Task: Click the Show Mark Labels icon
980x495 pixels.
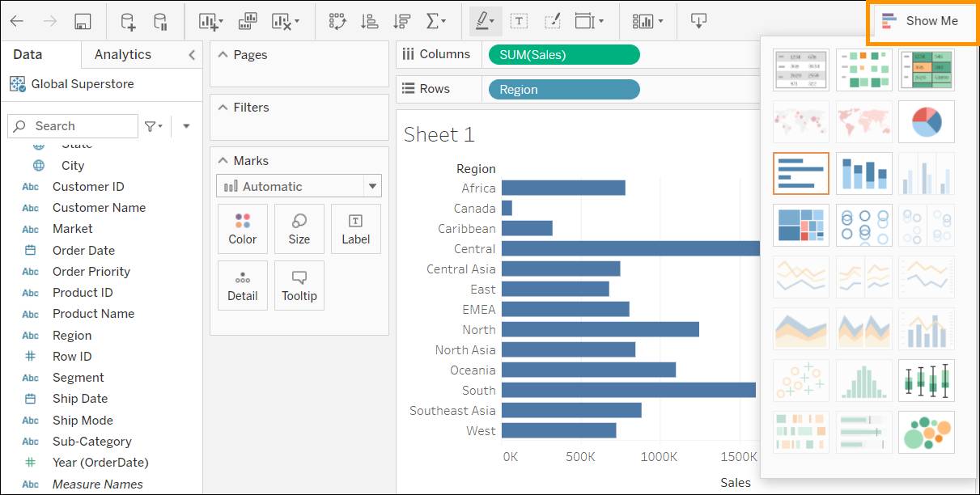Action: [519, 22]
